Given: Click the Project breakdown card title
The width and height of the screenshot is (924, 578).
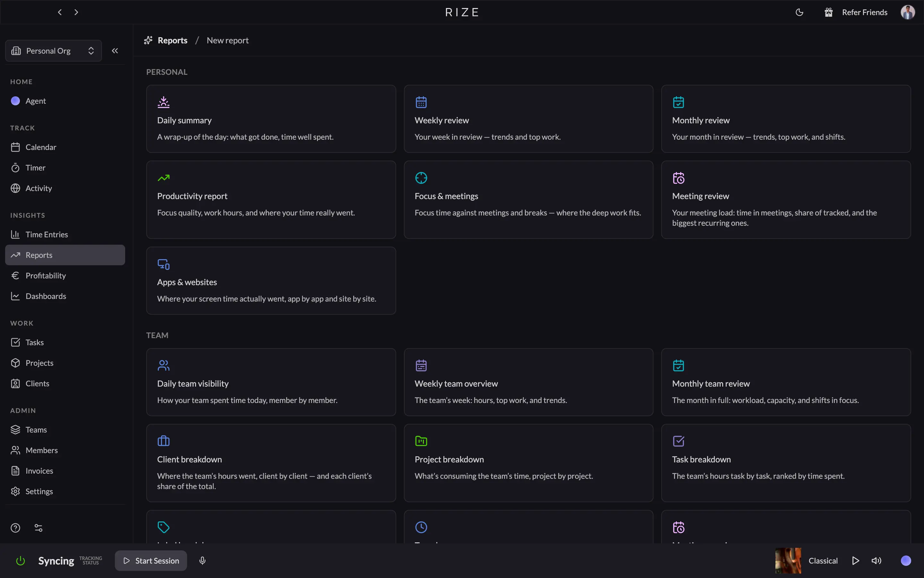Looking at the screenshot, I should pos(449,460).
